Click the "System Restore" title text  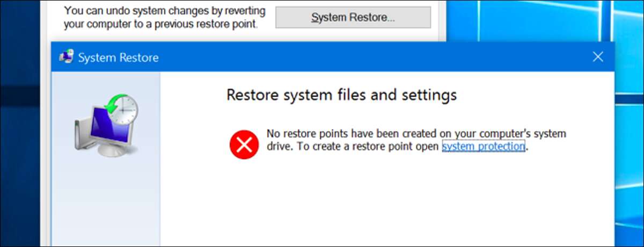click(118, 57)
